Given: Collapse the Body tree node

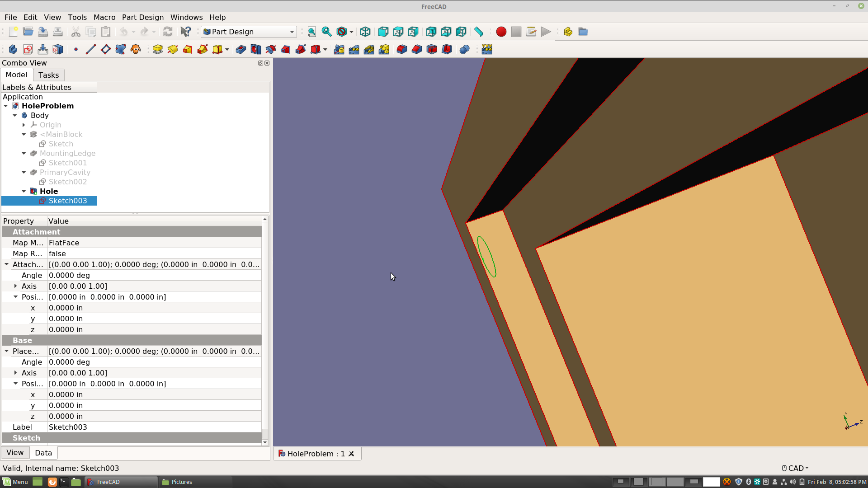Looking at the screenshot, I should [15, 115].
